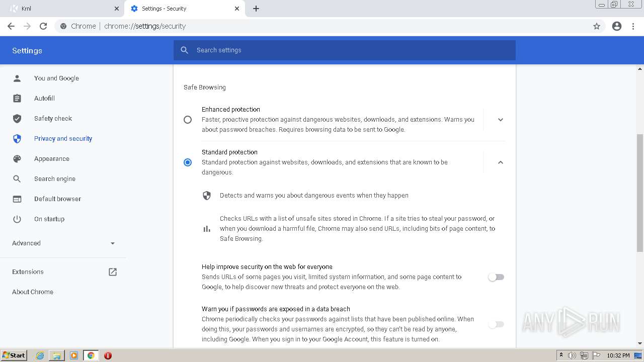Click the Search engine magnifier icon
The height and width of the screenshot is (362, 644).
coord(17,179)
